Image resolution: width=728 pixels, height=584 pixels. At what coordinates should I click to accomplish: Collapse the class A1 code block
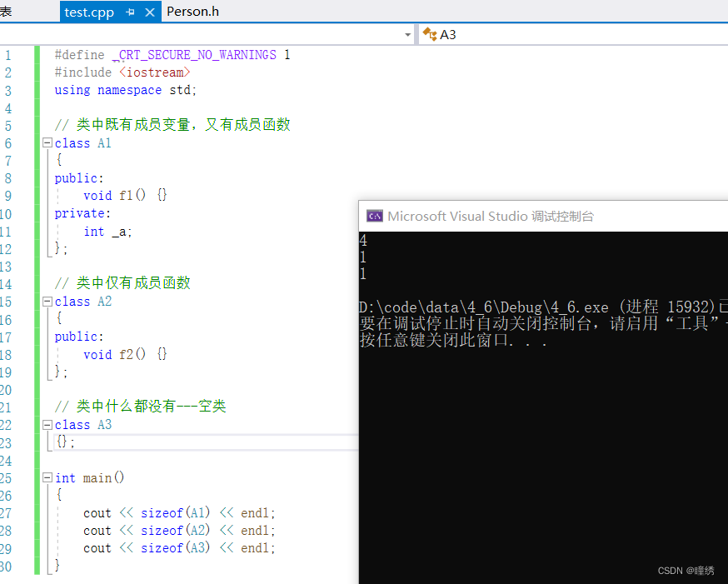tap(47, 142)
